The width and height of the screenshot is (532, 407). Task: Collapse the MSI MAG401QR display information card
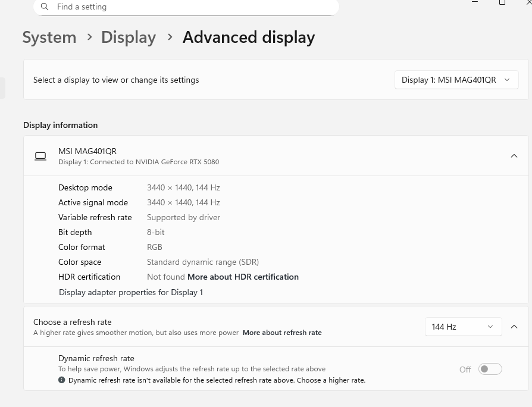point(514,156)
